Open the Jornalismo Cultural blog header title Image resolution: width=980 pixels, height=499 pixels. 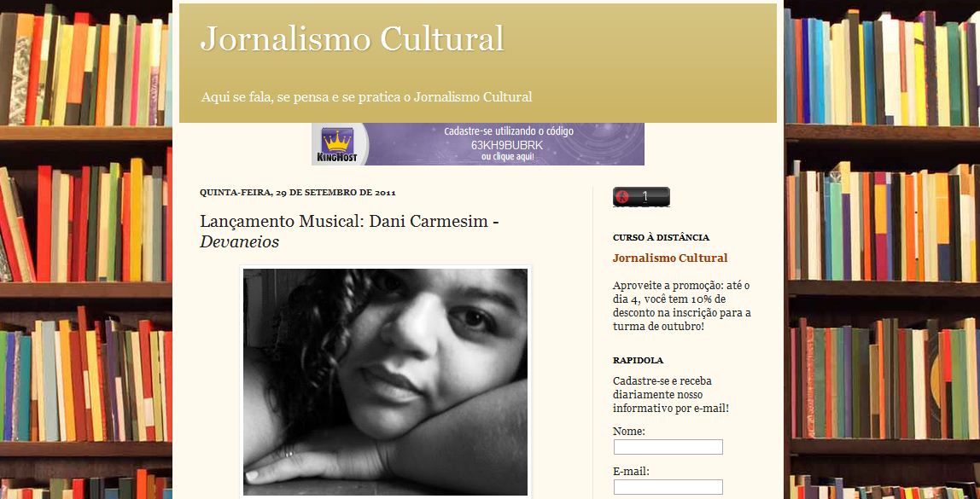click(352, 38)
